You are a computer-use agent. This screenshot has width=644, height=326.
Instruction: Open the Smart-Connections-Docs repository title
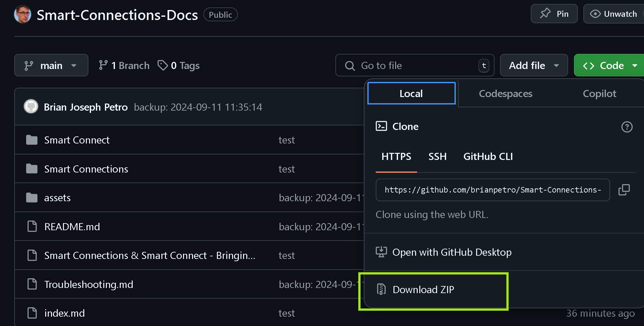click(117, 15)
